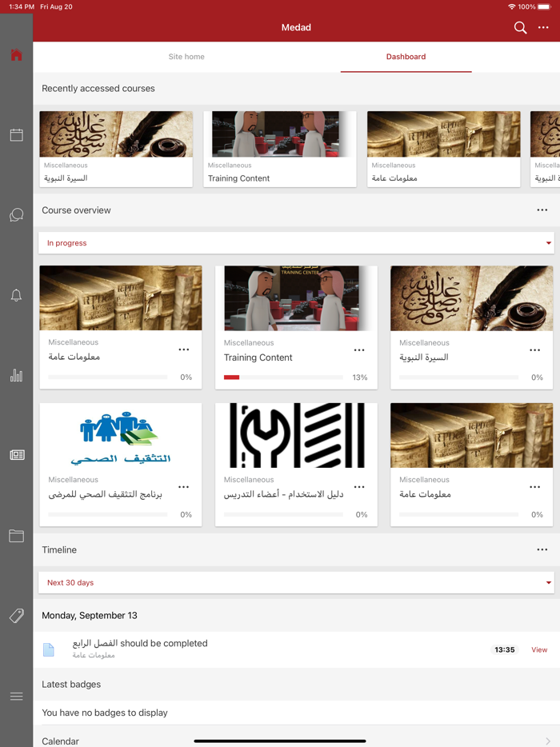Open recent Training Content course thumbnail
Screen dimensions: 560x747
(x=280, y=134)
